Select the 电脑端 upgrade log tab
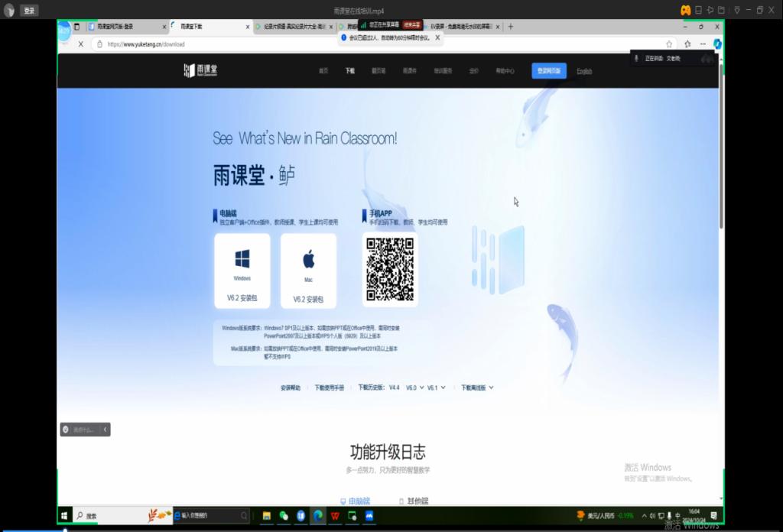This screenshot has width=783, height=532. pyautogui.click(x=355, y=501)
